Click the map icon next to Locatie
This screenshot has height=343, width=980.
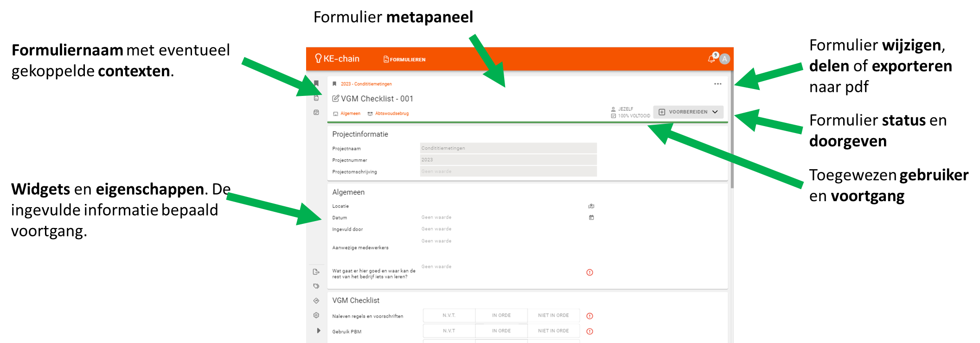click(591, 206)
